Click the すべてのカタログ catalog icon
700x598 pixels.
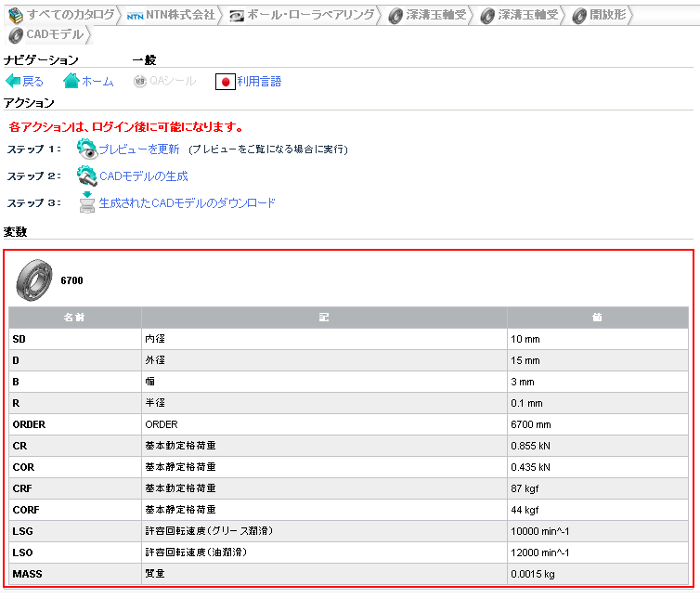click(16, 15)
